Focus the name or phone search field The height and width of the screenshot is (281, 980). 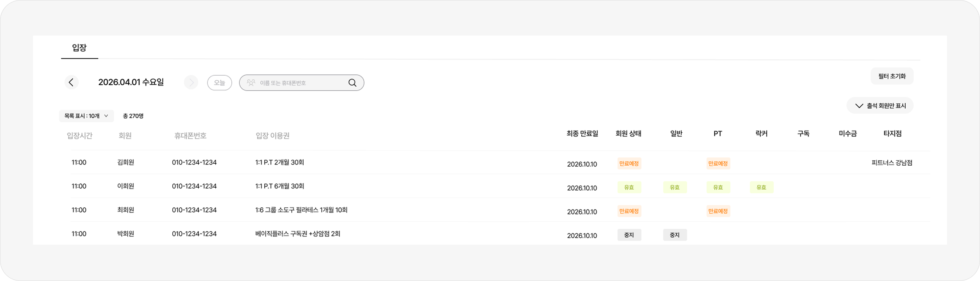(x=302, y=83)
